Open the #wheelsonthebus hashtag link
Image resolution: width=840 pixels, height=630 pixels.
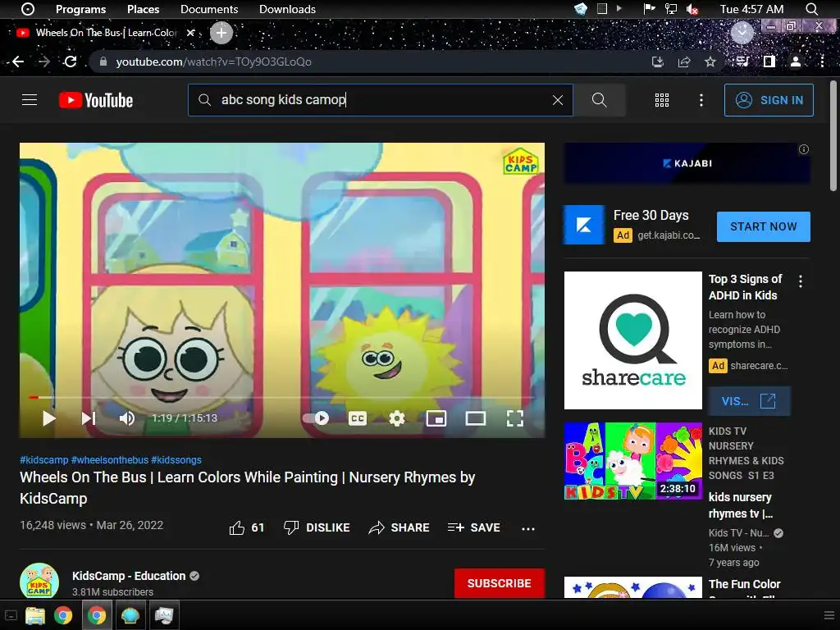[x=110, y=459]
